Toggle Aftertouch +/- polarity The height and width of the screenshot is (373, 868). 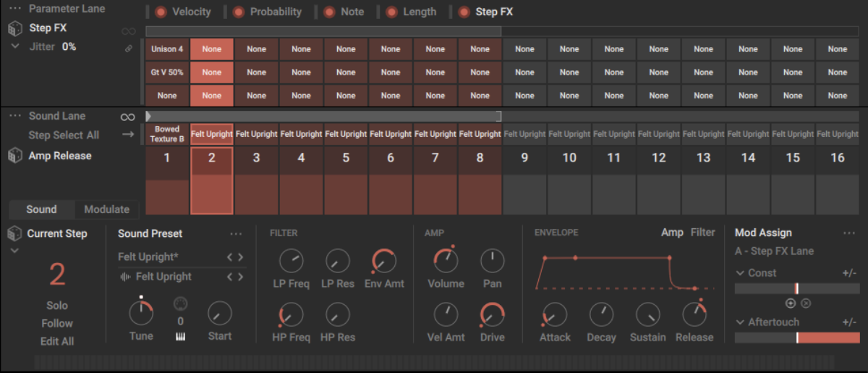(x=849, y=322)
